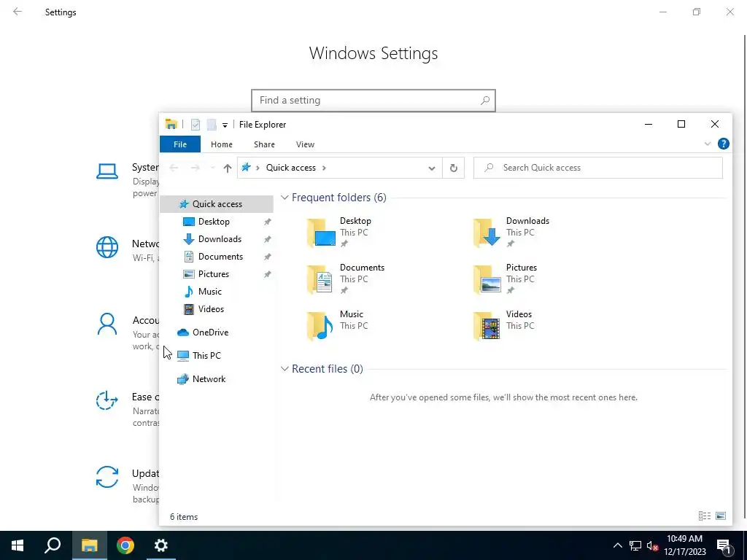Select Quick access in navigation pane
This screenshot has width=747, height=560.
217,204
